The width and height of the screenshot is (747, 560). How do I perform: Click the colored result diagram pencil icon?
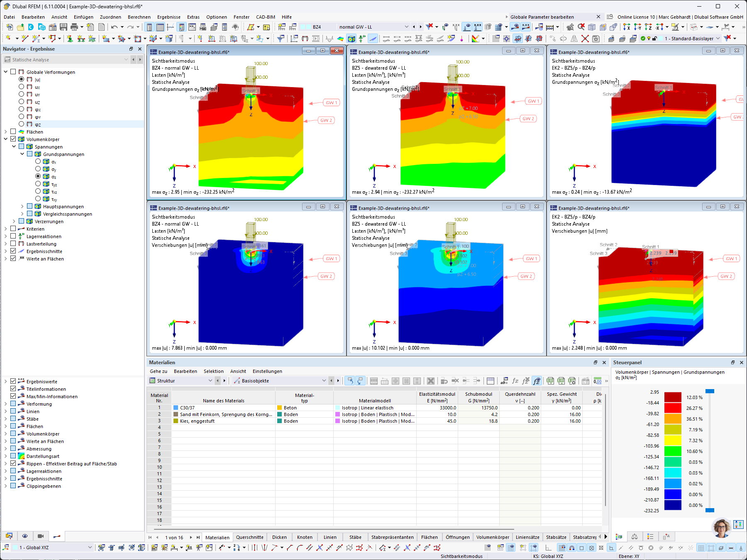click(x=476, y=39)
